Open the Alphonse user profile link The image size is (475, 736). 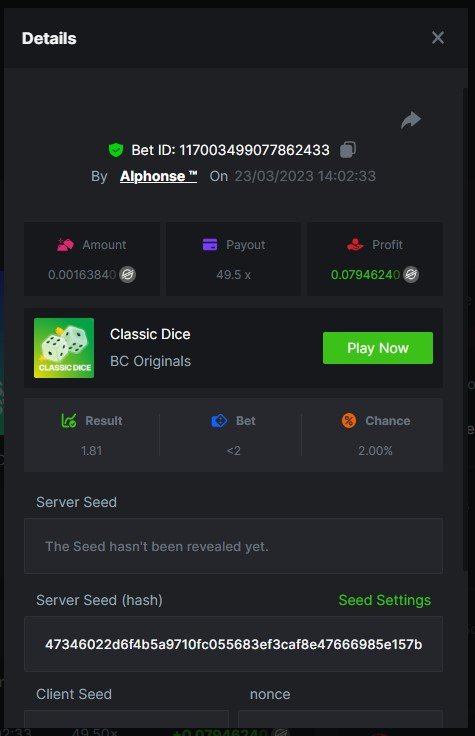click(158, 176)
